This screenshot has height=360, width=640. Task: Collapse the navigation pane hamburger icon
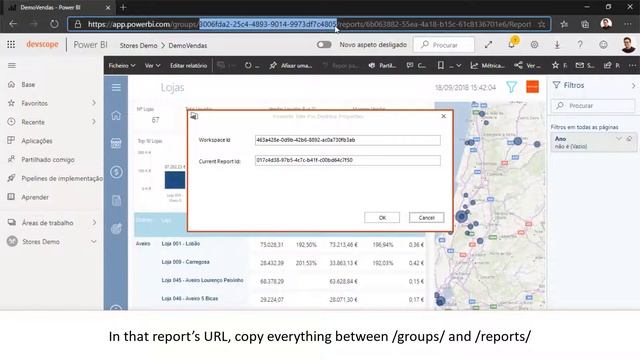(x=12, y=65)
